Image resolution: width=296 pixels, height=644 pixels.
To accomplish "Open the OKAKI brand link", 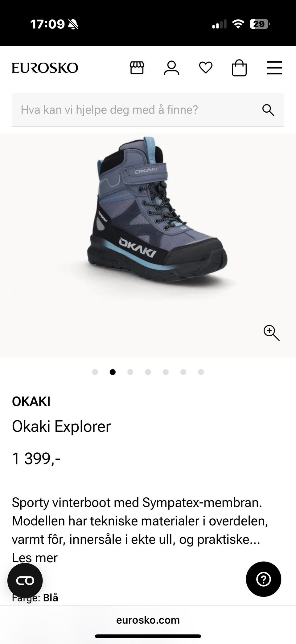I will pos(31,402).
